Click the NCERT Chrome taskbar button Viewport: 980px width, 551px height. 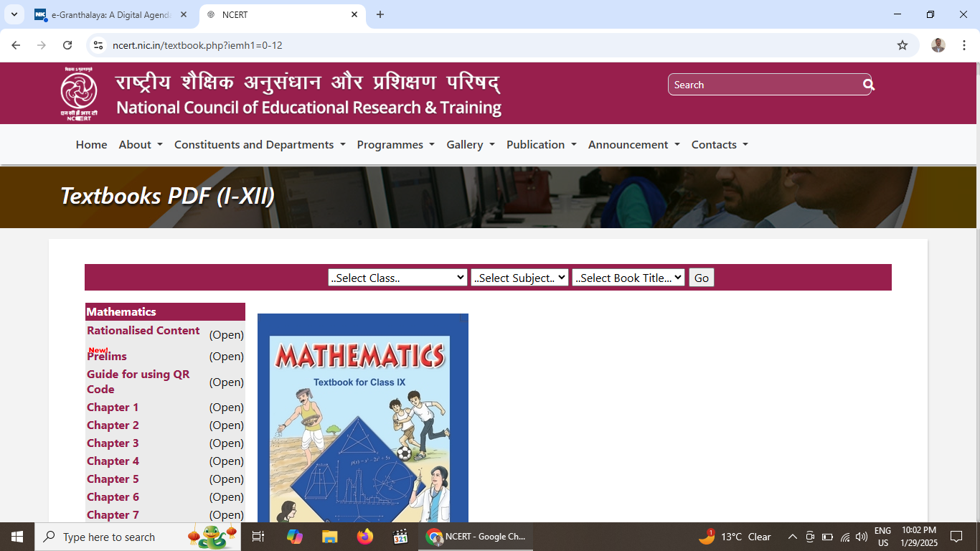click(x=476, y=537)
